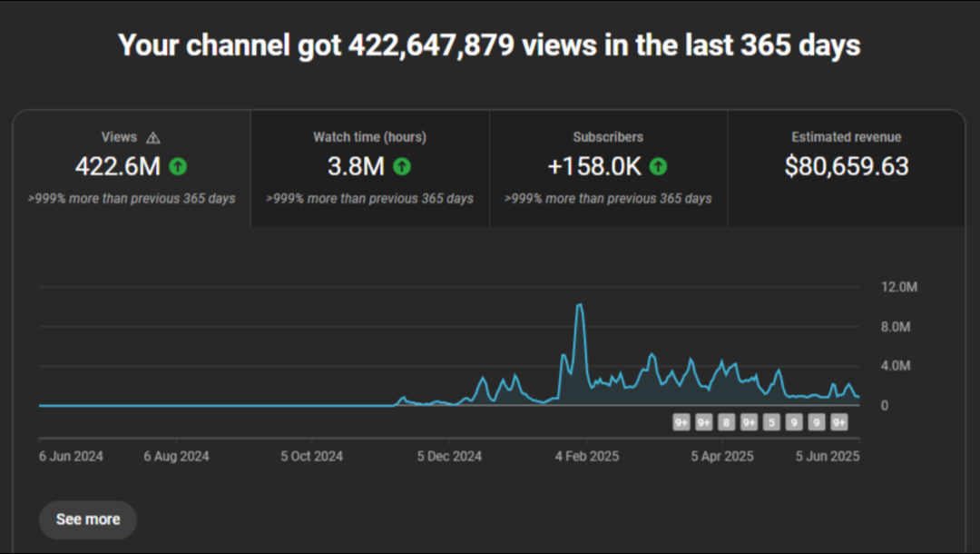Click the headline with 422,647,879 views

[x=489, y=45]
